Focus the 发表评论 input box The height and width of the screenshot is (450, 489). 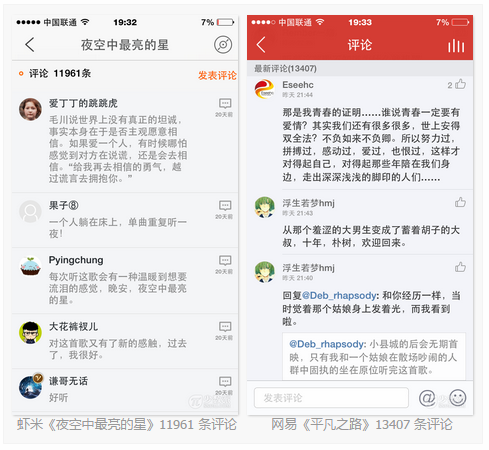331,398
